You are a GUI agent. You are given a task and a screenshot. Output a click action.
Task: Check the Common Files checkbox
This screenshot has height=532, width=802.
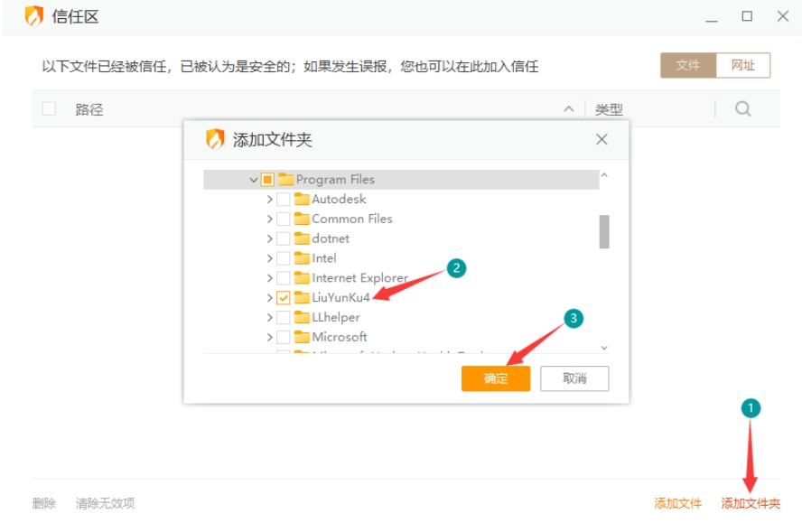[x=284, y=219]
